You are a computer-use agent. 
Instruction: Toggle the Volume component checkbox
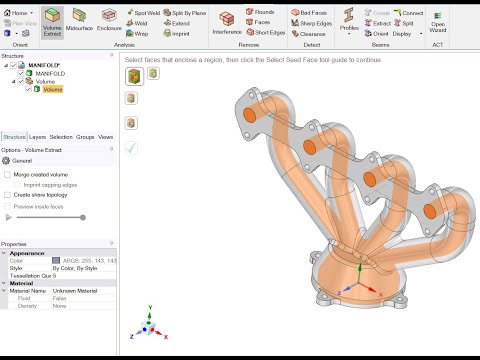pyautogui.click(x=21, y=81)
